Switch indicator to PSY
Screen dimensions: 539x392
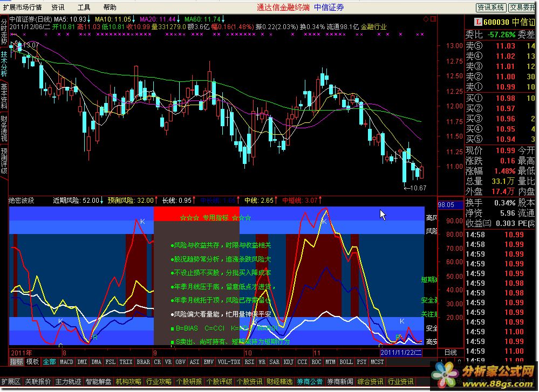[361, 362]
